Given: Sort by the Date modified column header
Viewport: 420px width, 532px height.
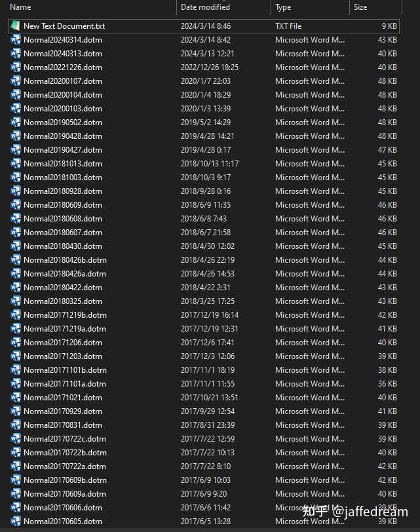Looking at the screenshot, I should [x=205, y=7].
